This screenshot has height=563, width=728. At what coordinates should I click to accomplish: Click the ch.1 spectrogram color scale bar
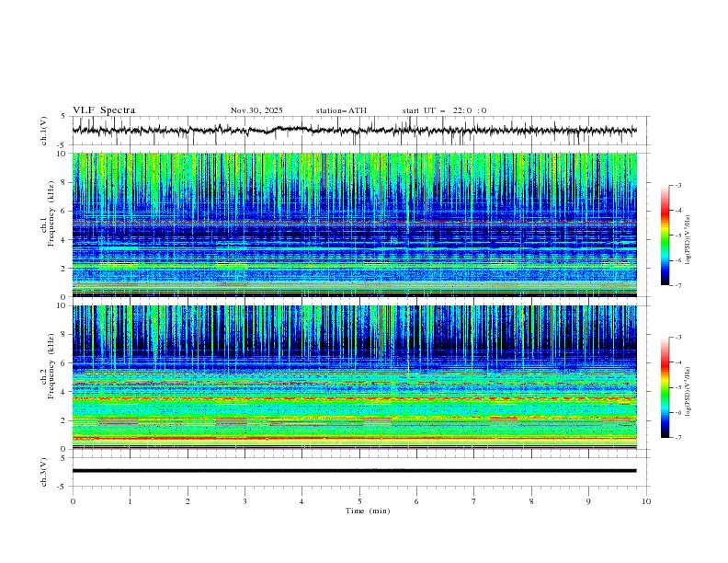(665, 236)
